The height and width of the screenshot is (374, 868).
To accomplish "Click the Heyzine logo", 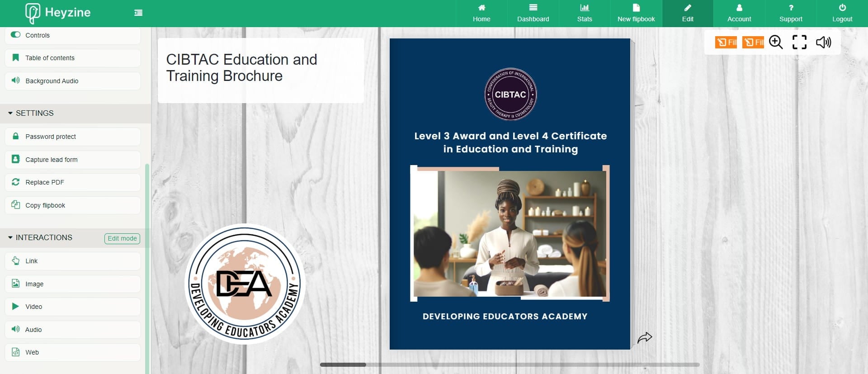I will tap(58, 13).
